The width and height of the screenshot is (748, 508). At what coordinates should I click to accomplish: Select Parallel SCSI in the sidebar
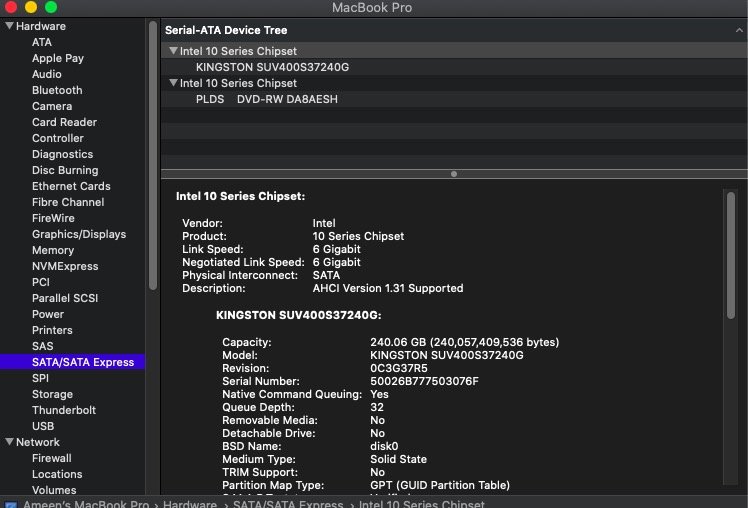point(65,298)
